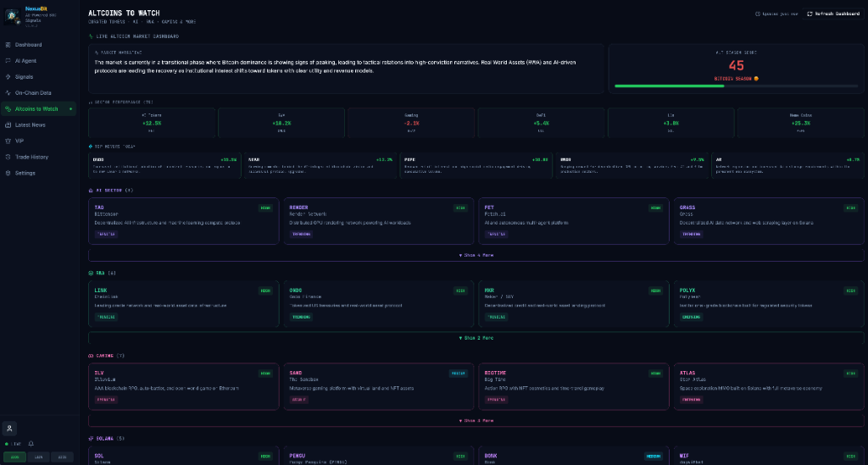The image size is (868, 465).
Task: Click the Dashboard icon in sidebar
Action: pos(8,45)
